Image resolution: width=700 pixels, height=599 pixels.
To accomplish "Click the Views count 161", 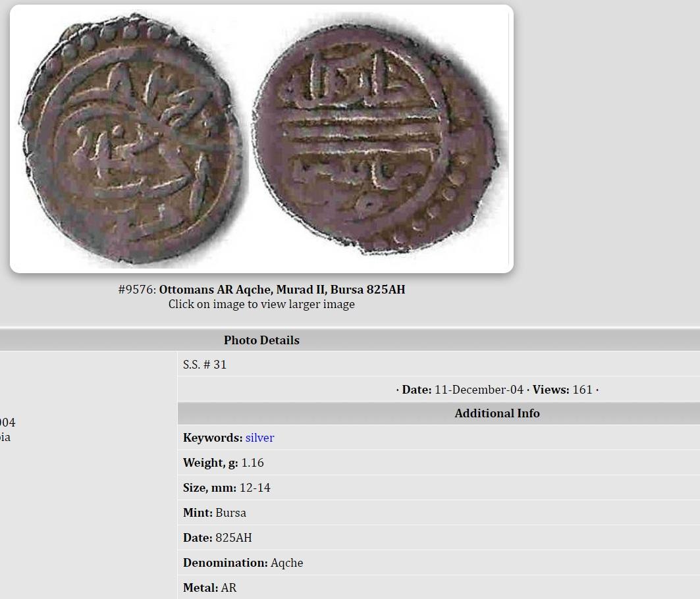I will pos(582,390).
